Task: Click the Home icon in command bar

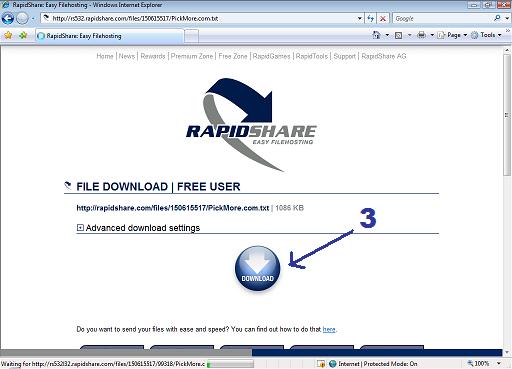Action: pyautogui.click(x=376, y=35)
